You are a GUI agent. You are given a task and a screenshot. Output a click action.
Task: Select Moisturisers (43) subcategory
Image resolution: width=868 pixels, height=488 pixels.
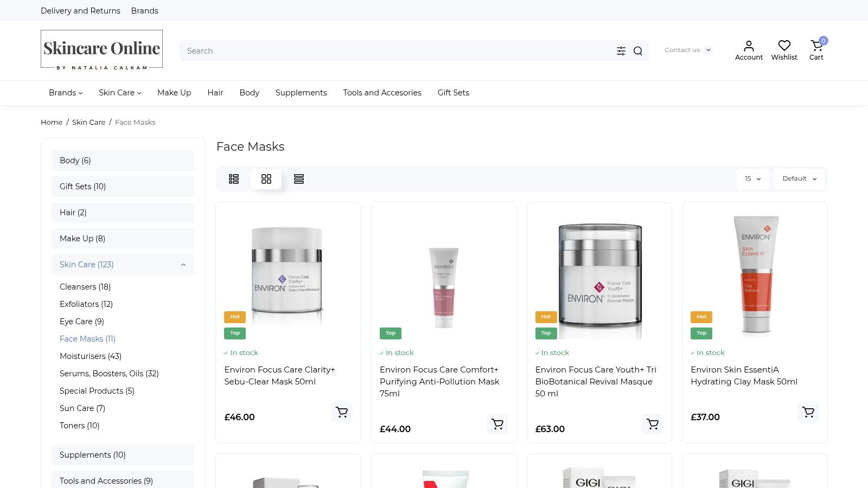91,356
